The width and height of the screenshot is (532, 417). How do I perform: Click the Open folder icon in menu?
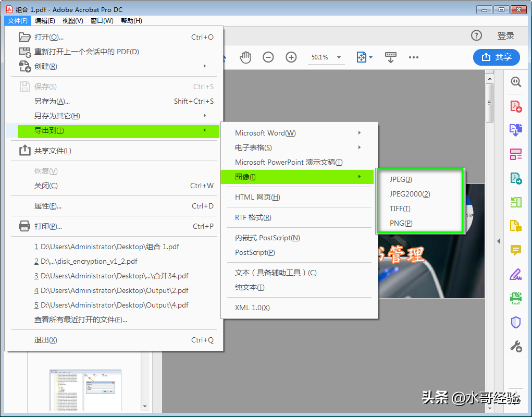click(x=24, y=37)
